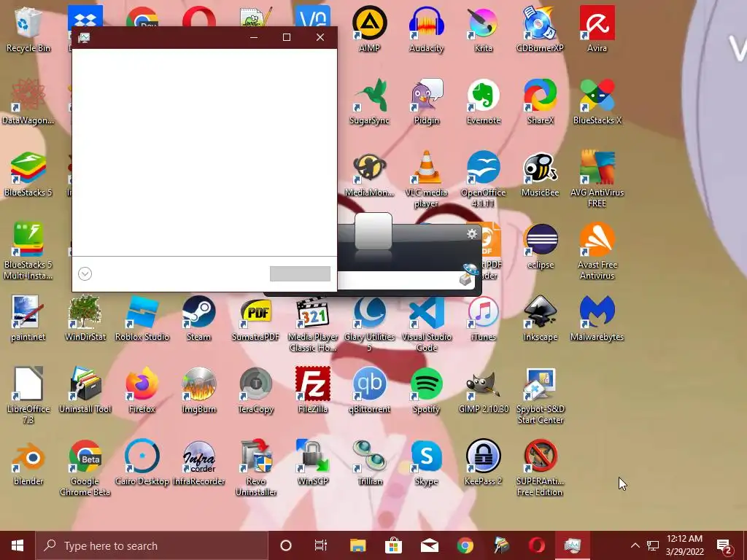The image size is (747, 560).
Task: Select SUPERAntiSpyware Free Edition icon
Action: click(x=540, y=467)
